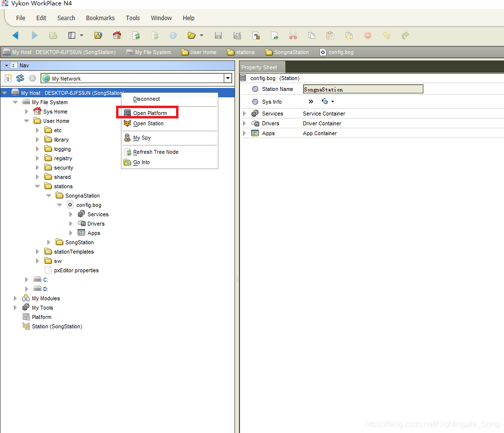Select Platform in the Nav tree

click(x=41, y=317)
